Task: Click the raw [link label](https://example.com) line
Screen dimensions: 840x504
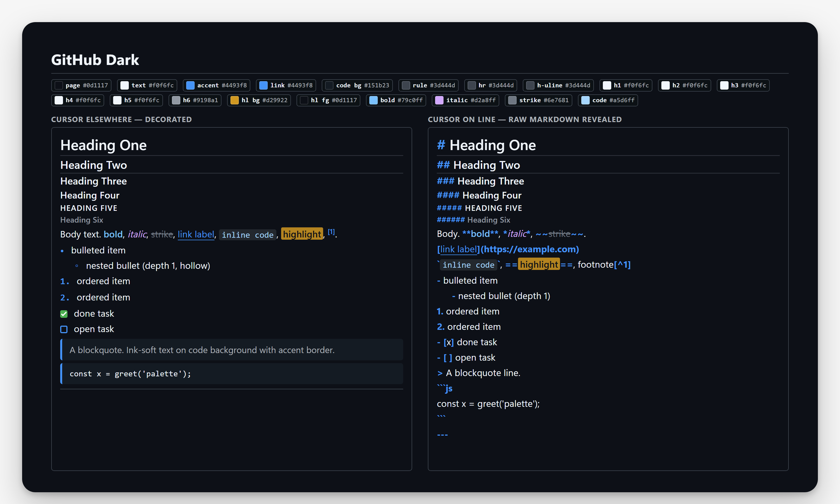Action: [x=508, y=249]
